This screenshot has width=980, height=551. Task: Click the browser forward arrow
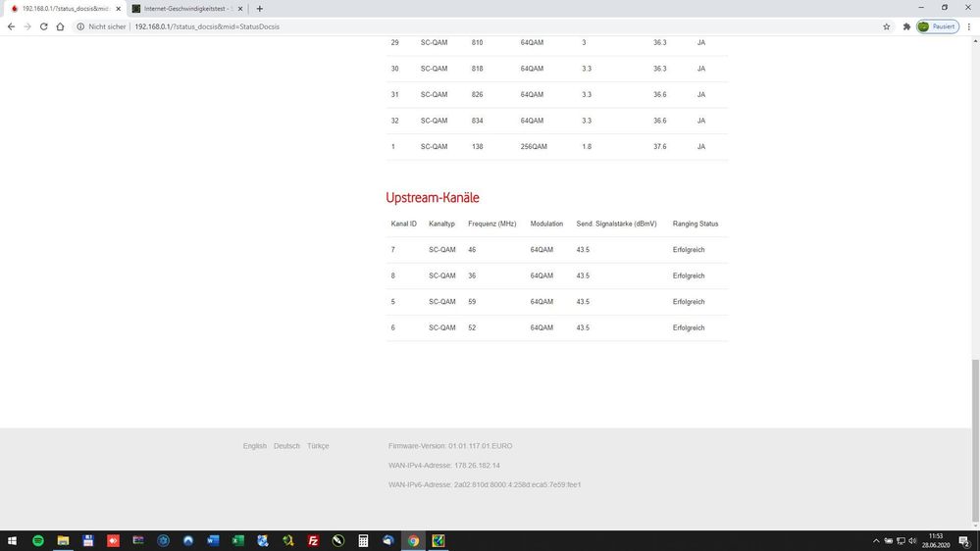pyautogui.click(x=27, y=26)
